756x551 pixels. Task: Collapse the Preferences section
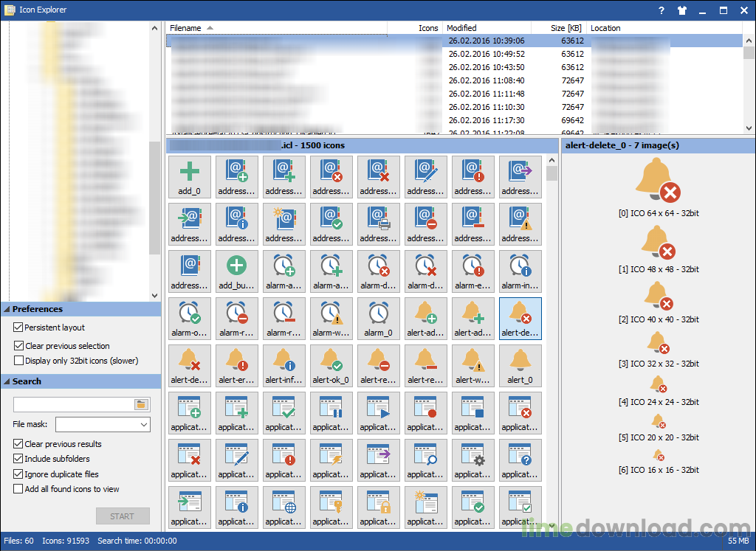tap(7, 309)
